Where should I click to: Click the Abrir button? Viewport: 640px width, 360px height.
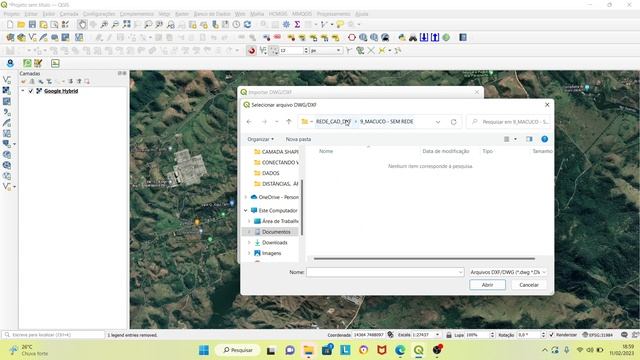click(487, 285)
